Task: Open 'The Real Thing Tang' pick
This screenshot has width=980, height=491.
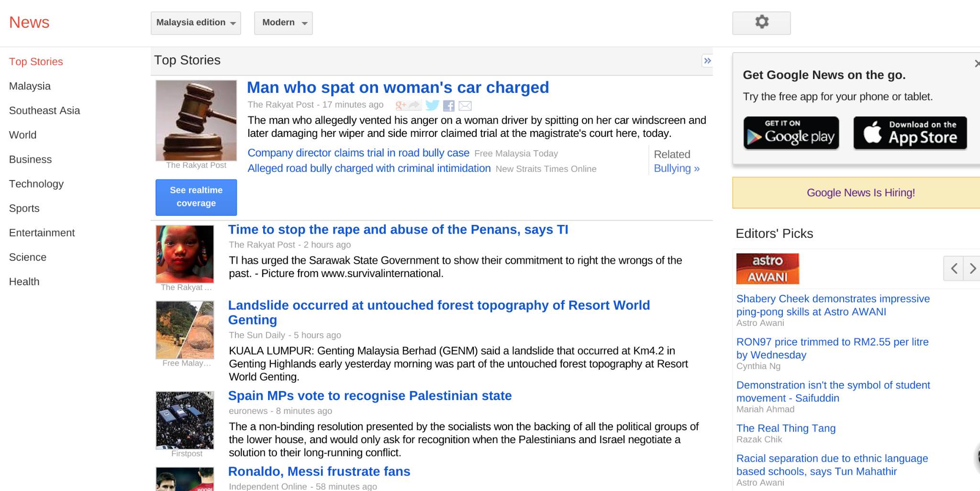Action: pyautogui.click(x=786, y=428)
